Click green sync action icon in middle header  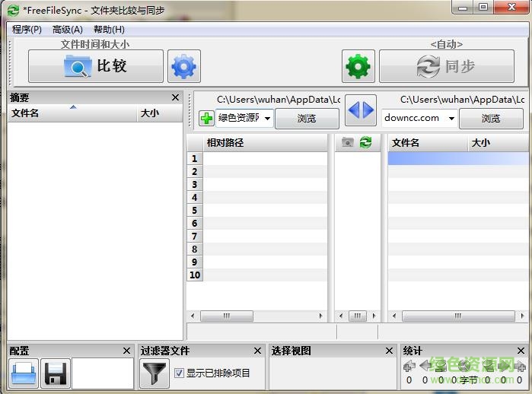tap(366, 142)
